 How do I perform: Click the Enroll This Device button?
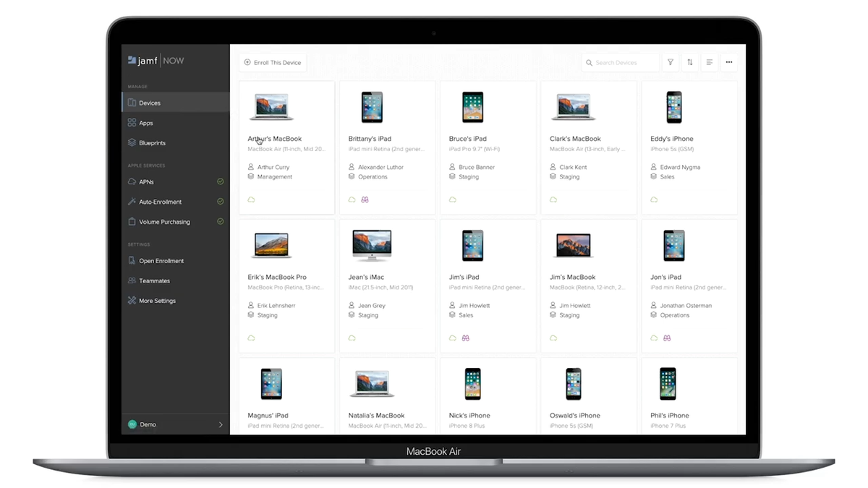click(x=273, y=62)
